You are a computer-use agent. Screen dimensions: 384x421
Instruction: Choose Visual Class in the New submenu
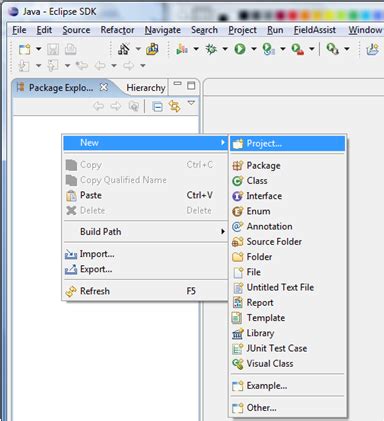coord(288,364)
